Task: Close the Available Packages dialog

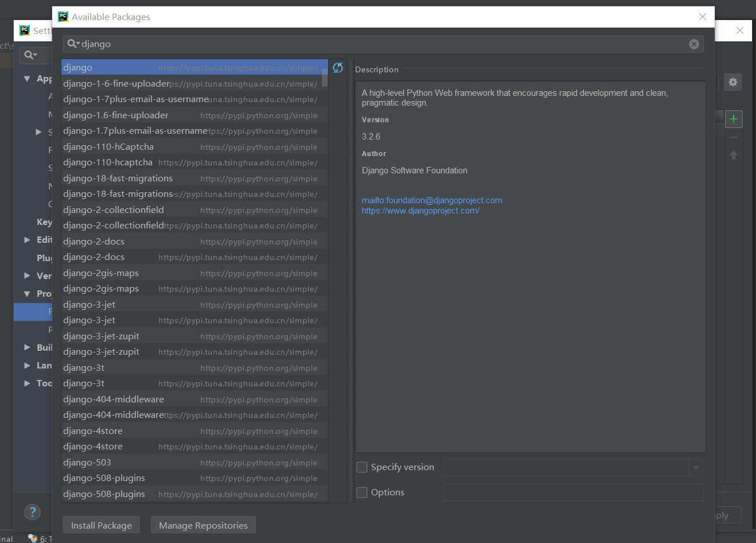Action: point(703,17)
